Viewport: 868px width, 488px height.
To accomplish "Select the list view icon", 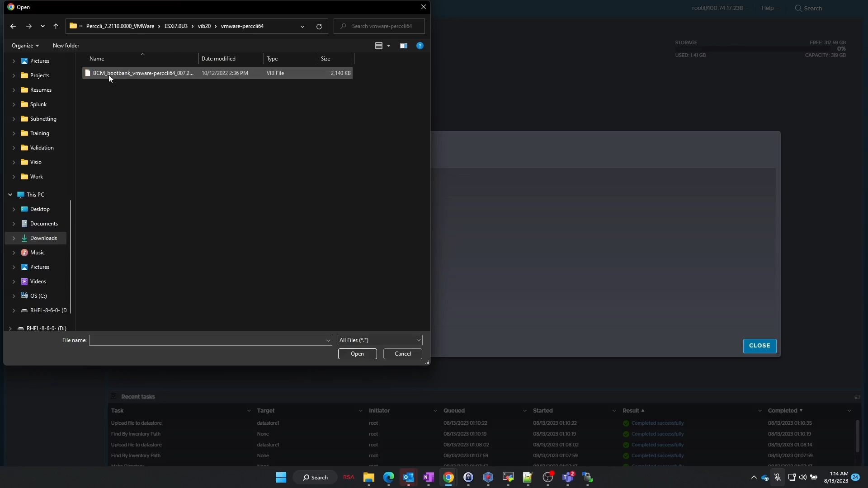I will (x=379, y=46).
